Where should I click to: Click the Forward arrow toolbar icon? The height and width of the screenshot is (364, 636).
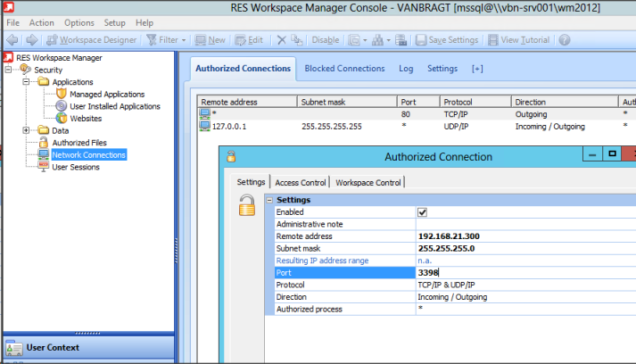31,40
